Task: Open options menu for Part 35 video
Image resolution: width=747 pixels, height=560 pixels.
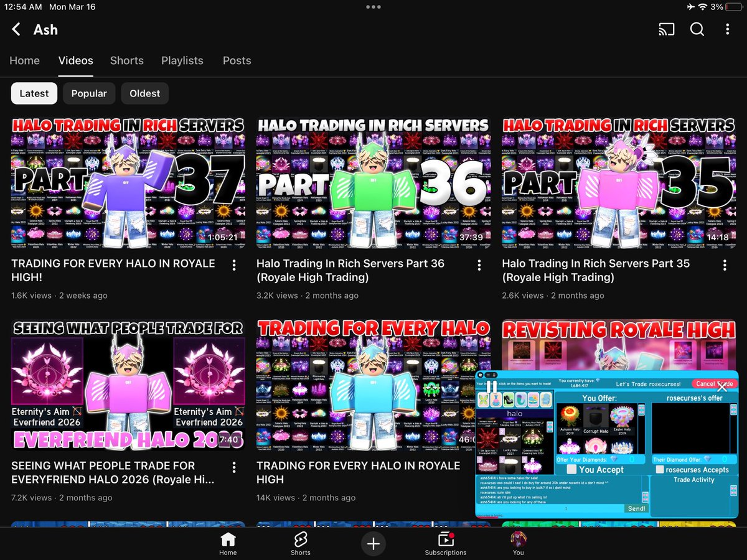Action: 725,265
